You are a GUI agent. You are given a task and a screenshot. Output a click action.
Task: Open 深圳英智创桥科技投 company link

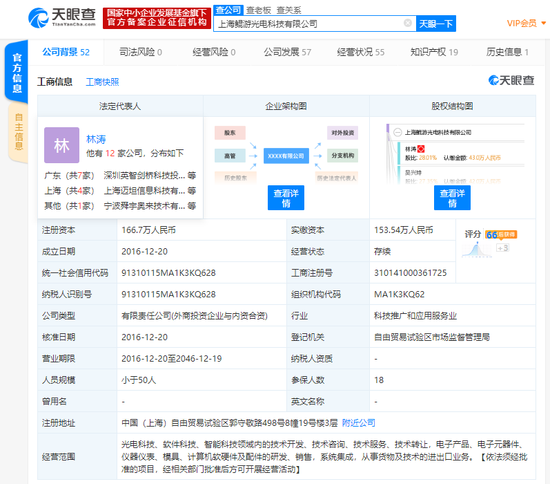144,175
